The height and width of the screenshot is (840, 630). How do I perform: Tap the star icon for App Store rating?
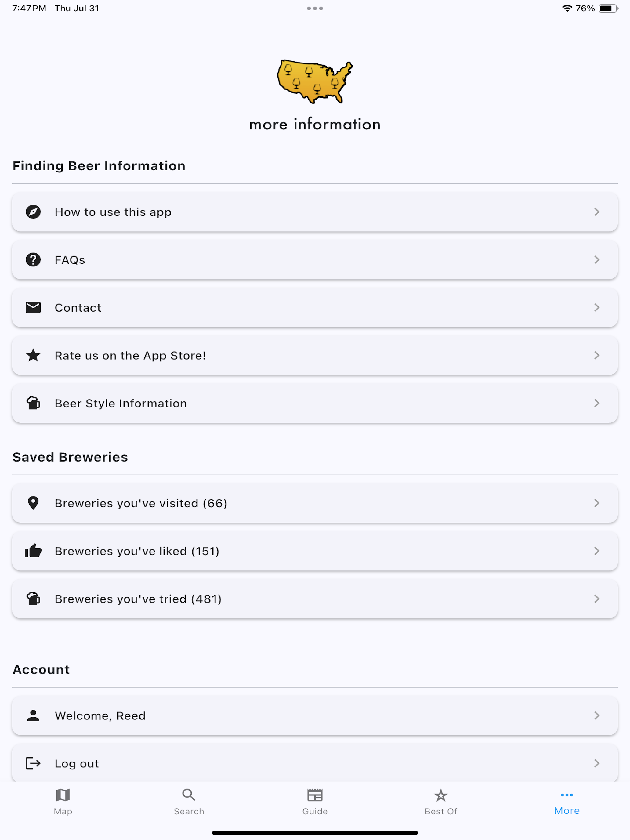[33, 355]
